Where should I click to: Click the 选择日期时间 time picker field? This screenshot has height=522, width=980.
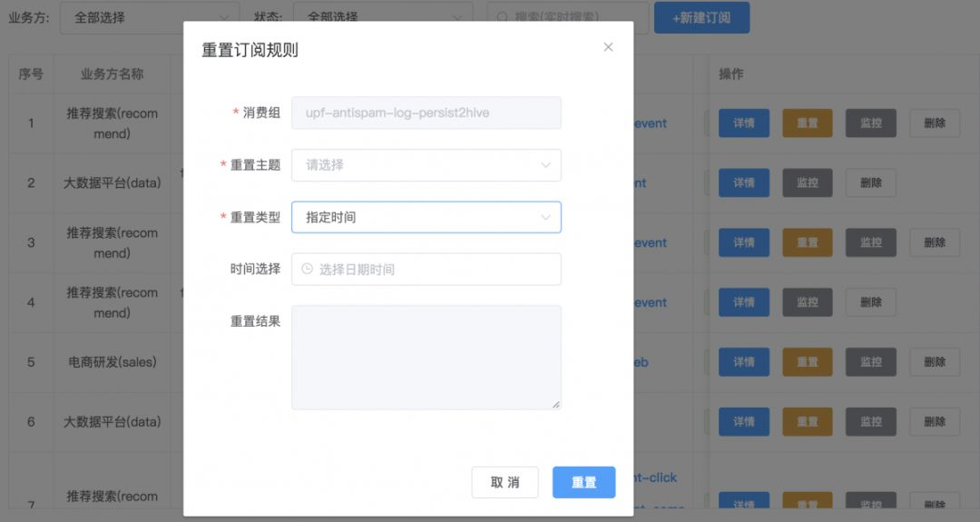click(426, 270)
